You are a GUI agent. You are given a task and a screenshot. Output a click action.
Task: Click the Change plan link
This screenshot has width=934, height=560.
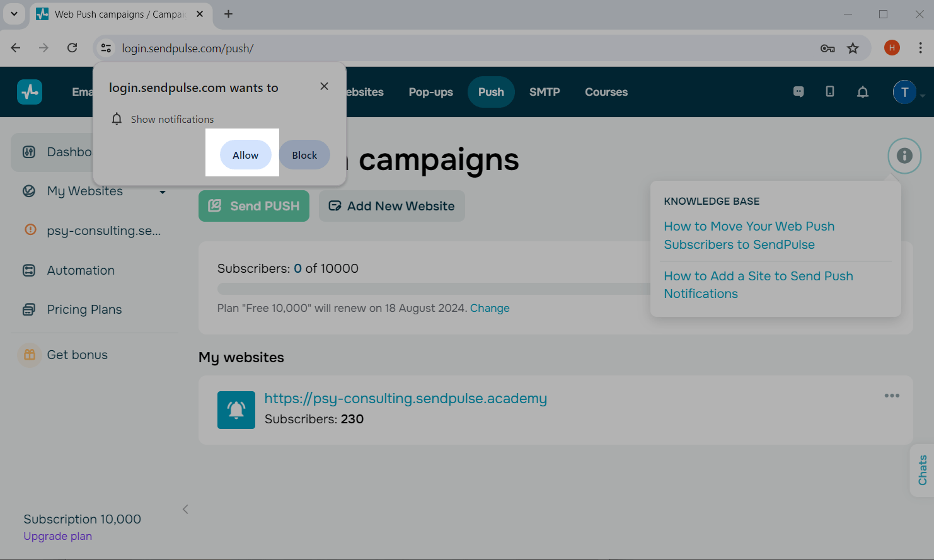coord(490,308)
